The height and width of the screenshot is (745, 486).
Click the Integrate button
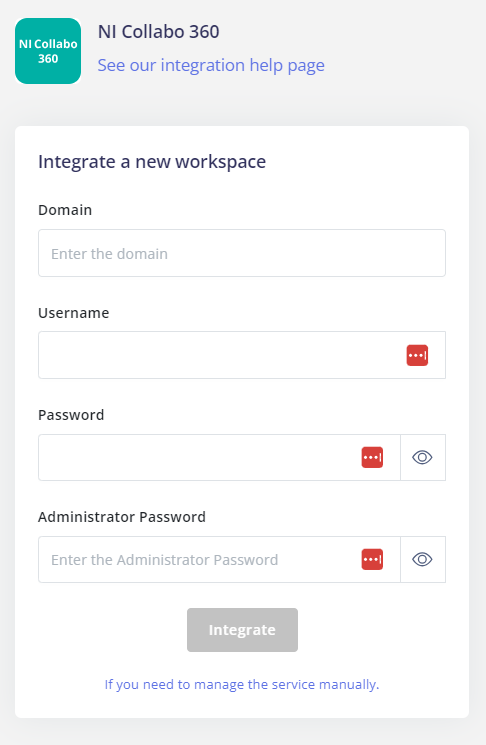coord(242,630)
